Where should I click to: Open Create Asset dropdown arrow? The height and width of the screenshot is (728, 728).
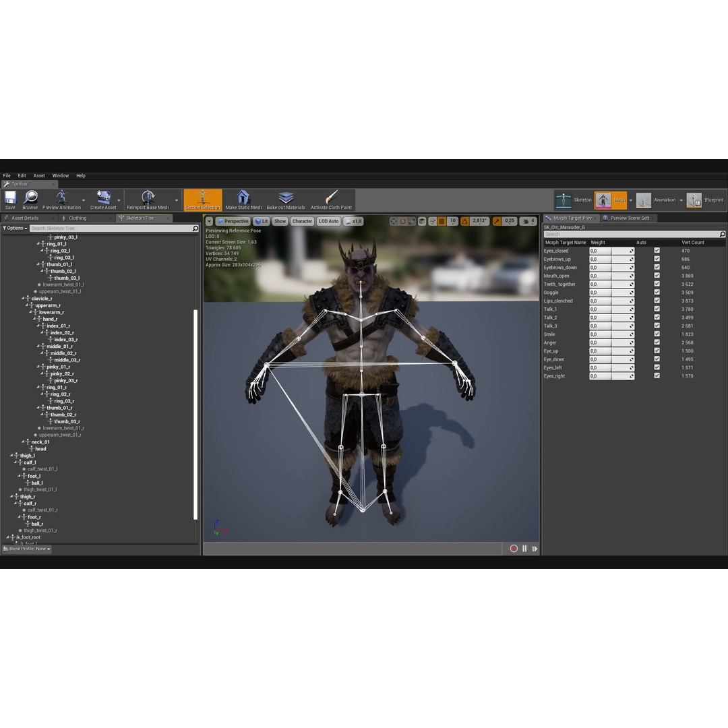point(119,201)
